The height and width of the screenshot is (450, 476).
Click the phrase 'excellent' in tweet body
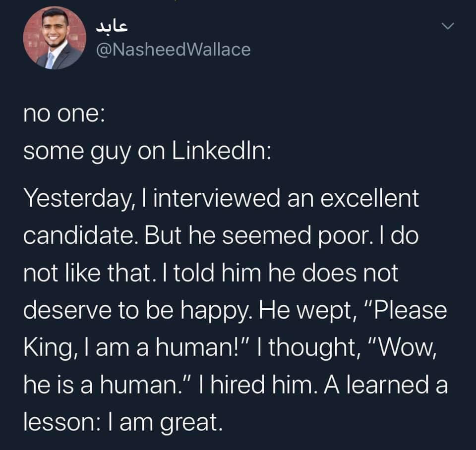pos(370,198)
